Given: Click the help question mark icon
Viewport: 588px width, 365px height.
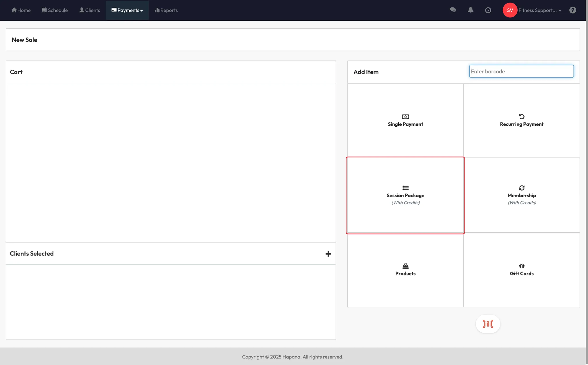Looking at the screenshot, I should pos(572,10).
